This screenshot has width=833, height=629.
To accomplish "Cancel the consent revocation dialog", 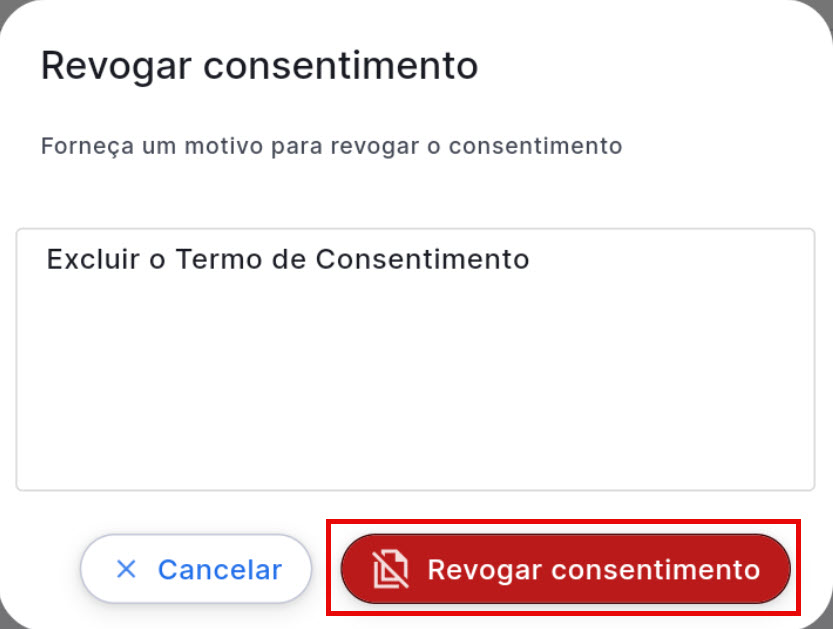I will pyautogui.click(x=196, y=569).
